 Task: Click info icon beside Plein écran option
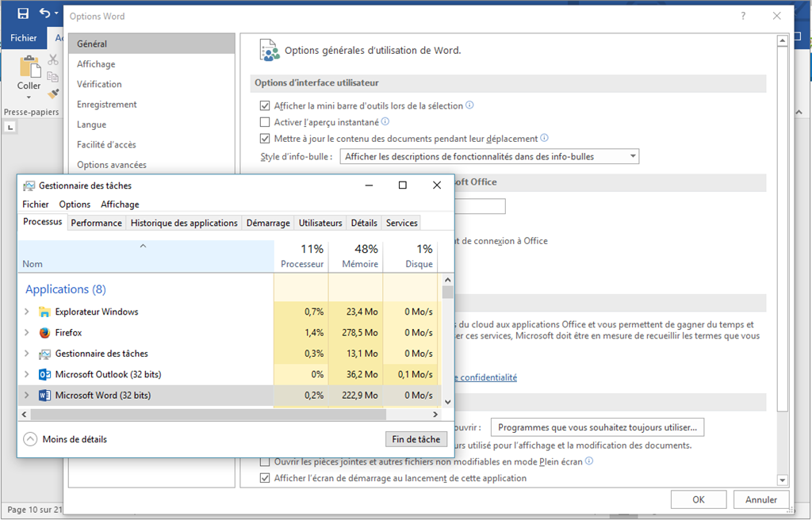pos(589,461)
